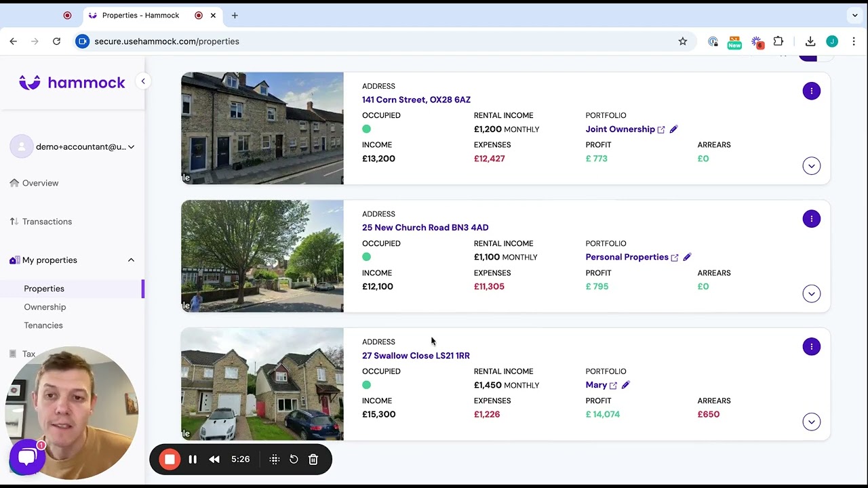This screenshot has height=488, width=868.
Task: Expand details for 27 Swallow Close card
Action: [812, 422]
